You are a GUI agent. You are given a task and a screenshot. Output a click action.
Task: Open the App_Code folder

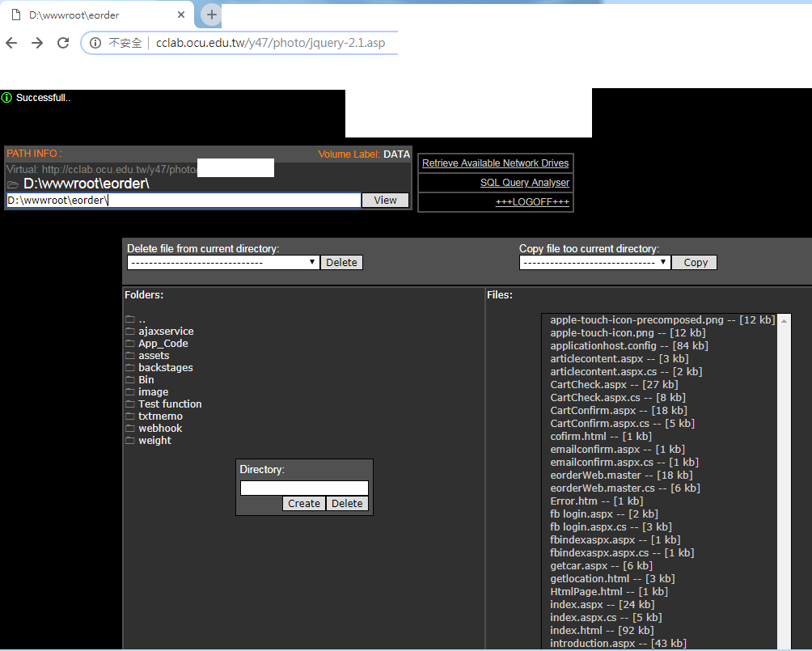tap(163, 344)
